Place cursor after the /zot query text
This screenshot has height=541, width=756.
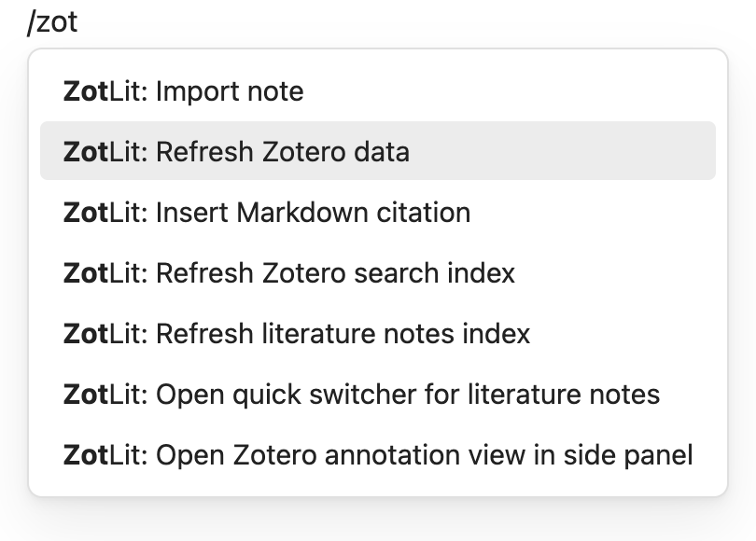click(x=78, y=22)
